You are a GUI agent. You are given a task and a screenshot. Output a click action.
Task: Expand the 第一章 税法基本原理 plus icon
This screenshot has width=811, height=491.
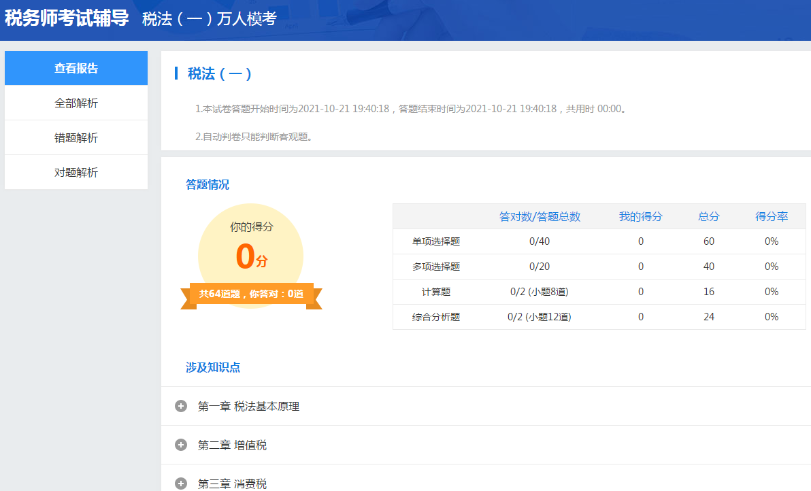pyautogui.click(x=181, y=406)
